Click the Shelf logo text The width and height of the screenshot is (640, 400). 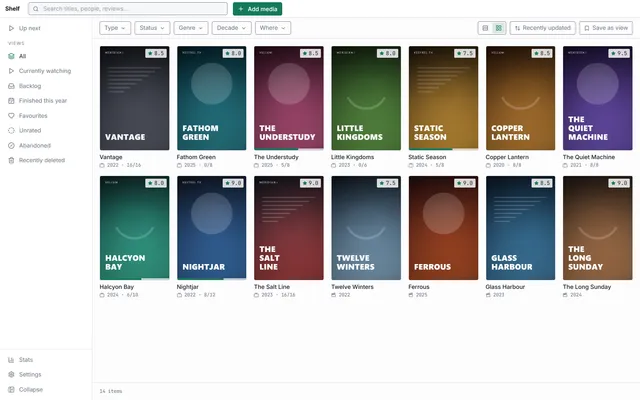(x=12, y=9)
